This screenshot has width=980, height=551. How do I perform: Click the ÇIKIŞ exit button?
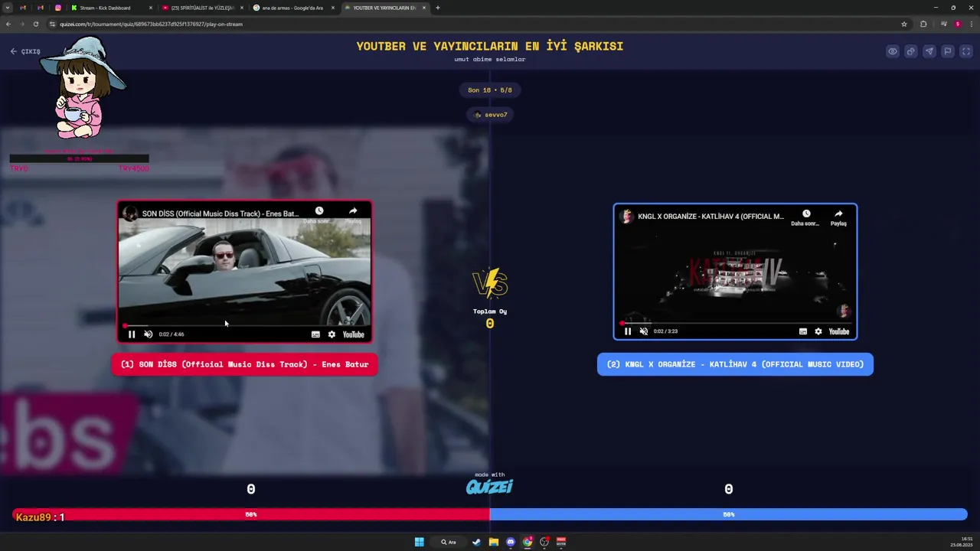[x=25, y=51]
